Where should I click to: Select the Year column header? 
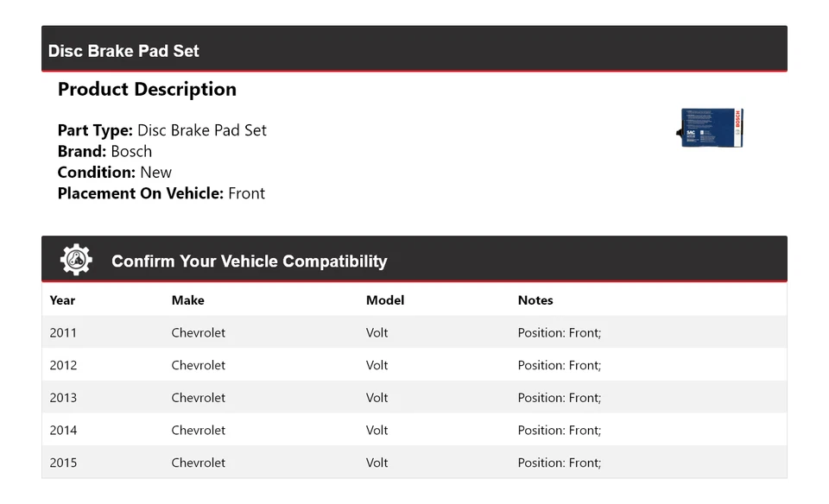click(x=62, y=300)
